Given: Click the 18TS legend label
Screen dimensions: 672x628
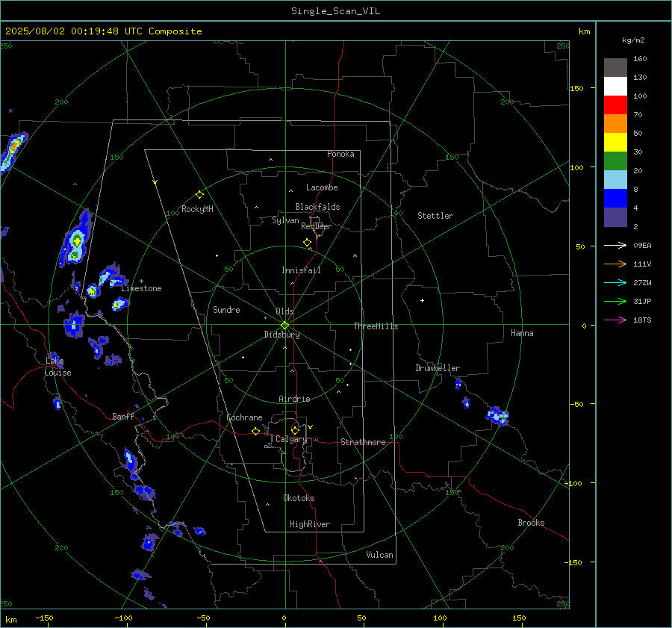Looking at the screenshot, I should pos(642,320).
